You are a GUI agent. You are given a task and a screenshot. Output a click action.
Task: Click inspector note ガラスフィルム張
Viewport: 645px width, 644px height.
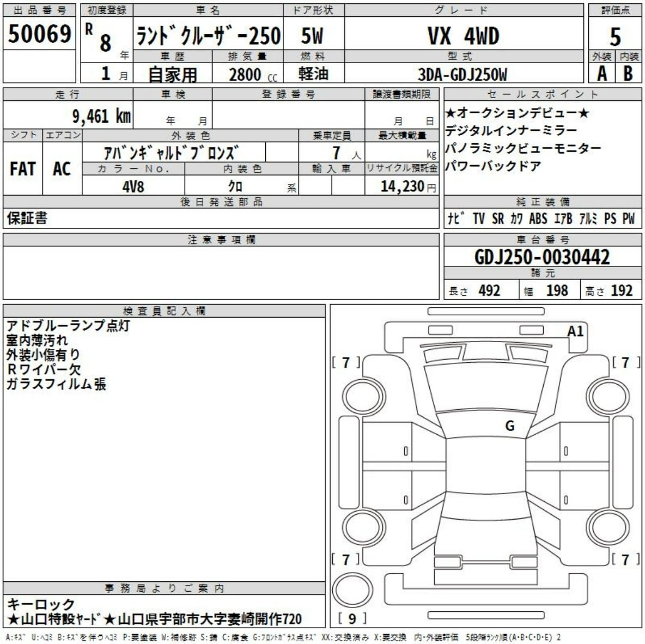[x=56, y=384]
